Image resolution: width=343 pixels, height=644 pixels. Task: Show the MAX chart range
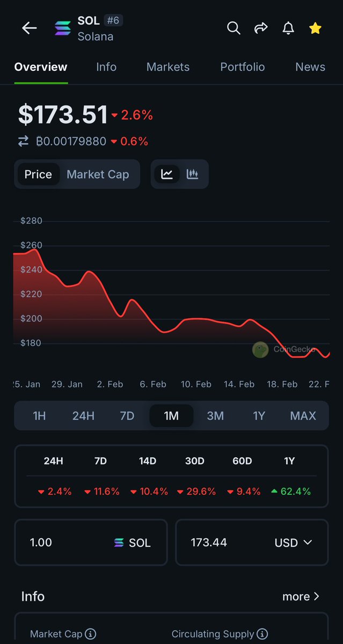pyautogui.click(x=303, y=415)
